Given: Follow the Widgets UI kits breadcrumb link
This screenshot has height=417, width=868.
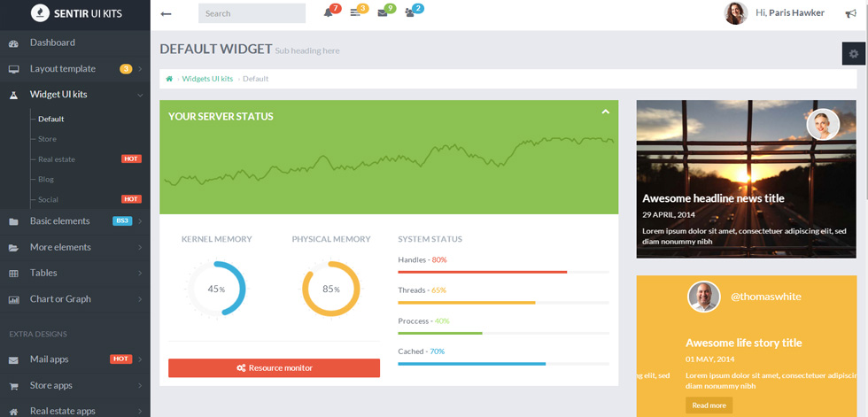Looking at the screenshot, I should (x=207, y=79).
